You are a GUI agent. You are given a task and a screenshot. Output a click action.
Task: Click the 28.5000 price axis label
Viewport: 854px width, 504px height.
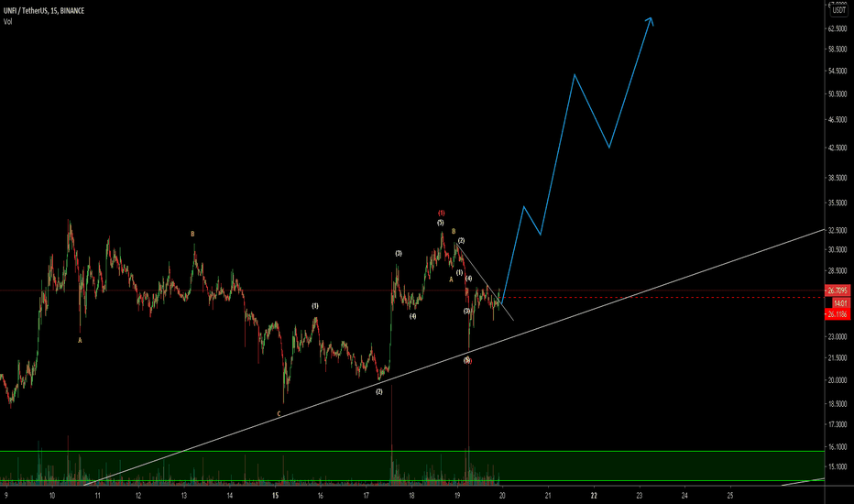coord(838,270)
